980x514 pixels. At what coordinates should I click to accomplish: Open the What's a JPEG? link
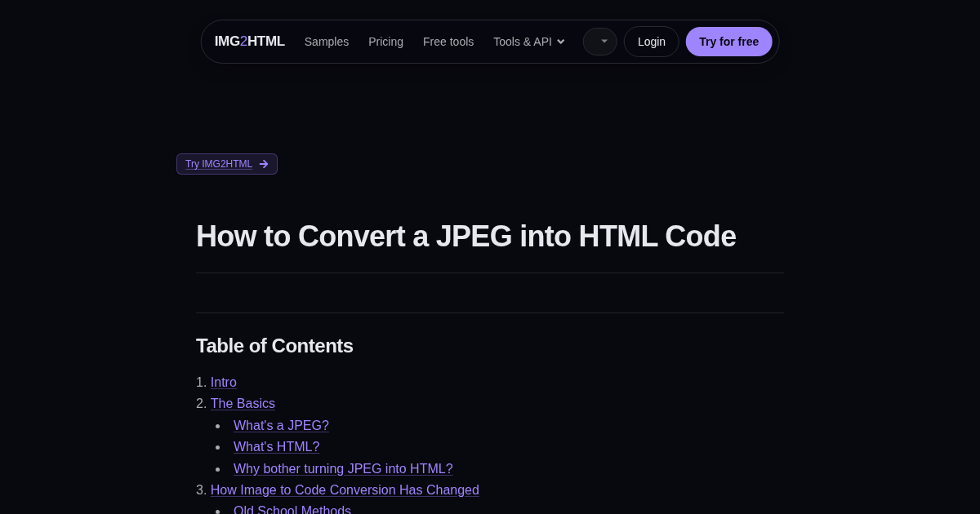click(x=281, y=425)
